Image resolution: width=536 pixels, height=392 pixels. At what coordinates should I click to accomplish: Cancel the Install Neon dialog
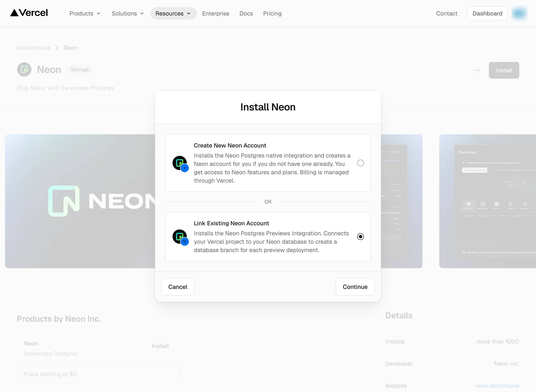[178, 287]
